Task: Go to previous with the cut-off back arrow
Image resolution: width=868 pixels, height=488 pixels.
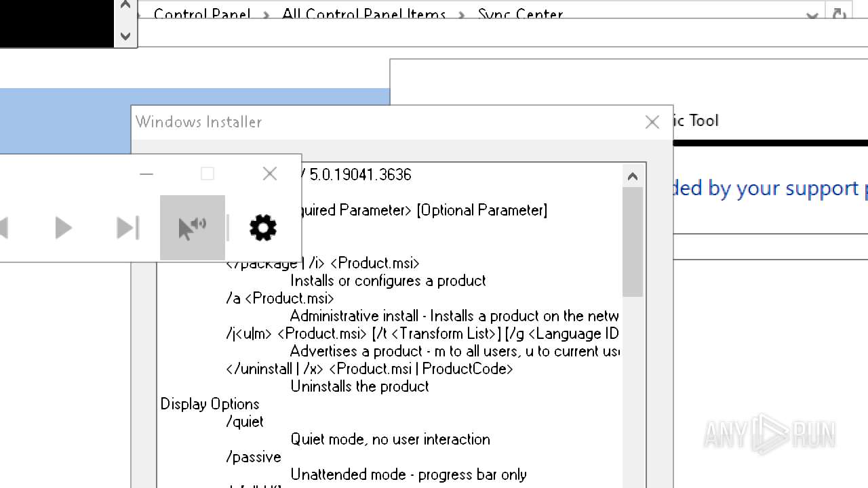Action: coord(3,228)
